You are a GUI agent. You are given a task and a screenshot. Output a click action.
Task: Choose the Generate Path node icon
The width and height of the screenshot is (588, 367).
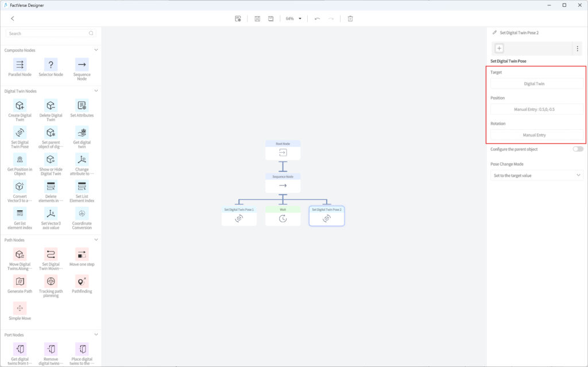(20, 281)
